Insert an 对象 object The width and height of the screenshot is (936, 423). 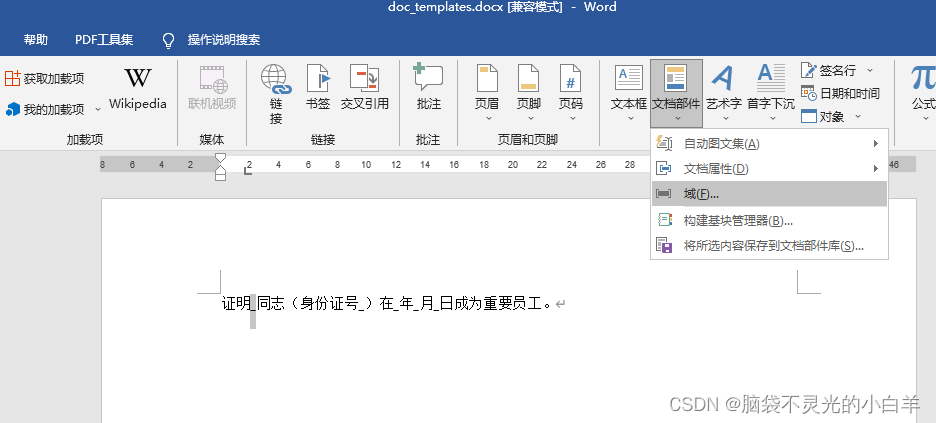(x=823, y=116)
